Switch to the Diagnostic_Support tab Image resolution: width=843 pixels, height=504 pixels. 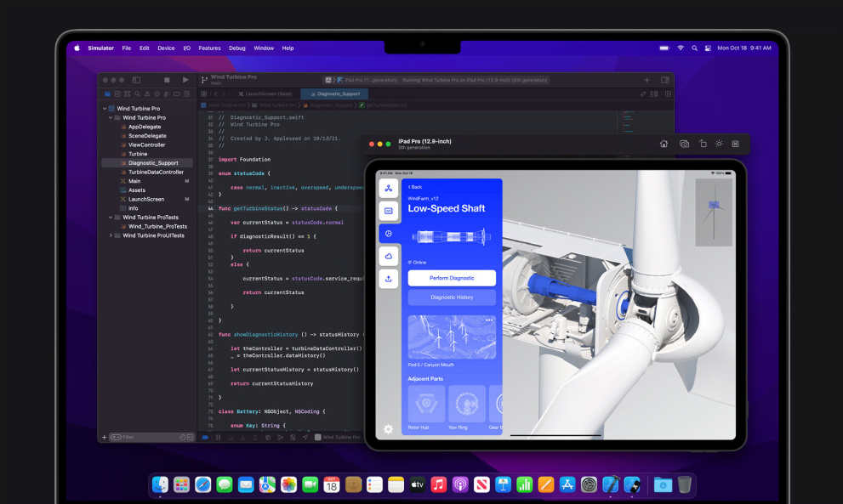pyautogui.click(x=333, y=93)
